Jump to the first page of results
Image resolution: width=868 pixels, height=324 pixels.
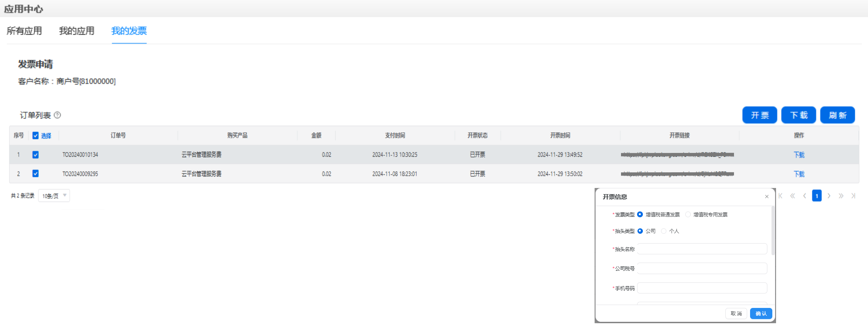tap(781, 196)
